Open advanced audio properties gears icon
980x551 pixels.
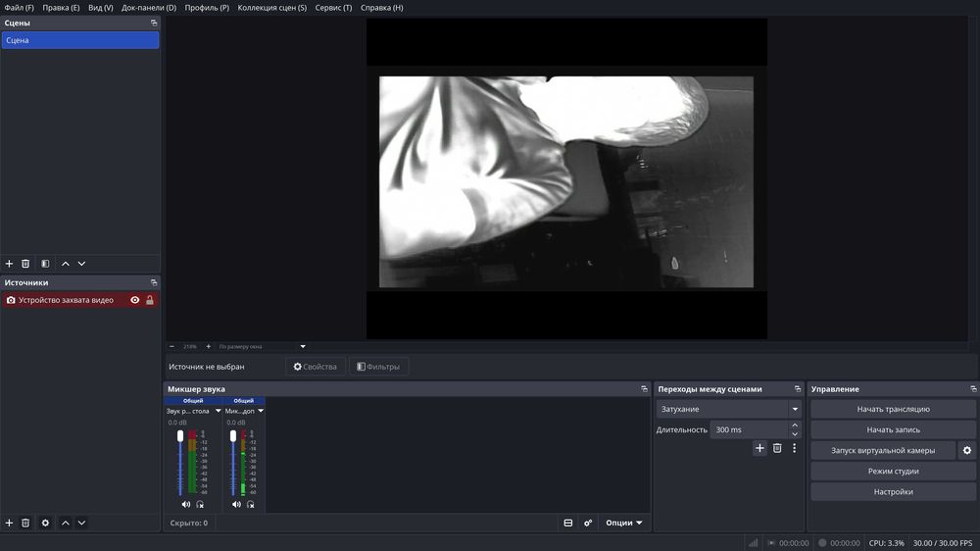click(x=588, y=523)
